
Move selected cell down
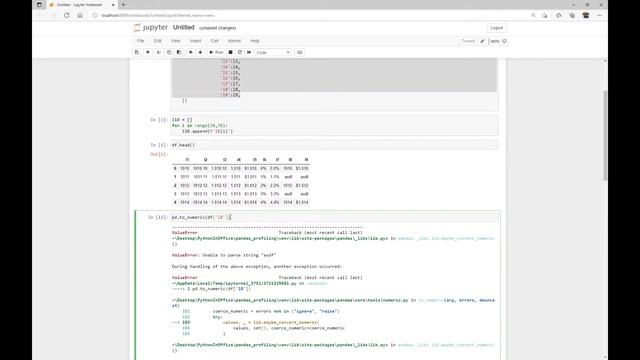tap(200, 52)
